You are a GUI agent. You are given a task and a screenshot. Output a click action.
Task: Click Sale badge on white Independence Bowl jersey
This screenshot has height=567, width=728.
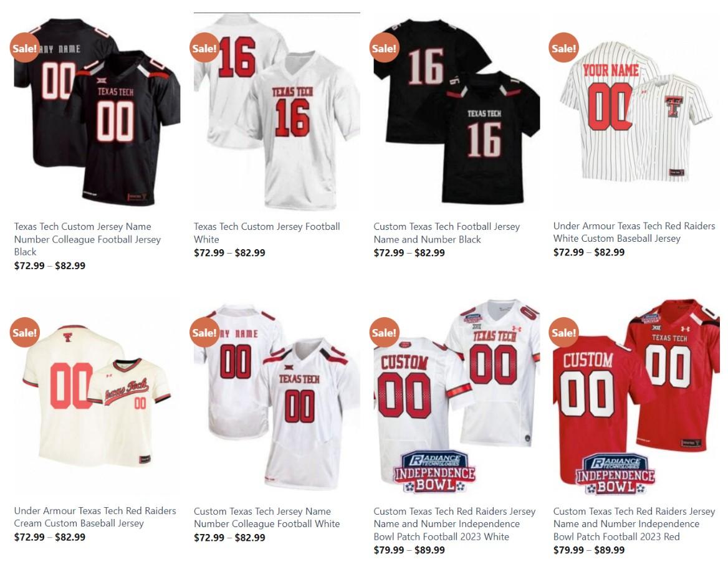pyautogui.click(x=384, y=332)
